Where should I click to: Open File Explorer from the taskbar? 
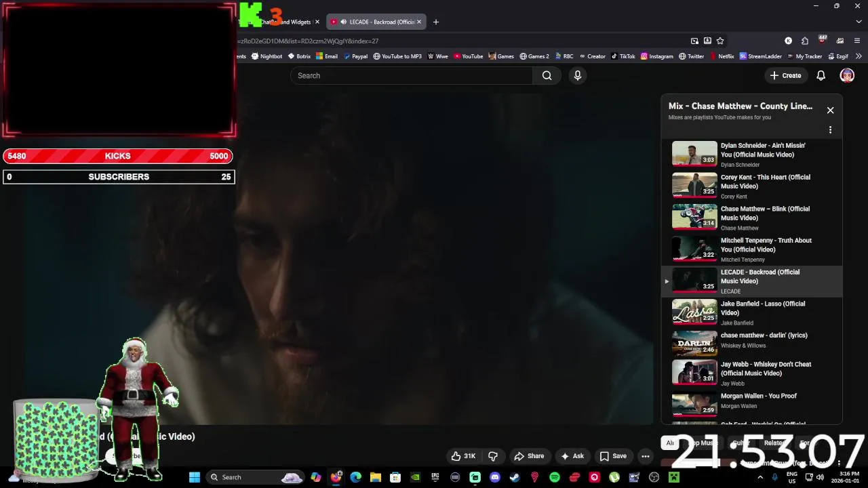[376, 477]
